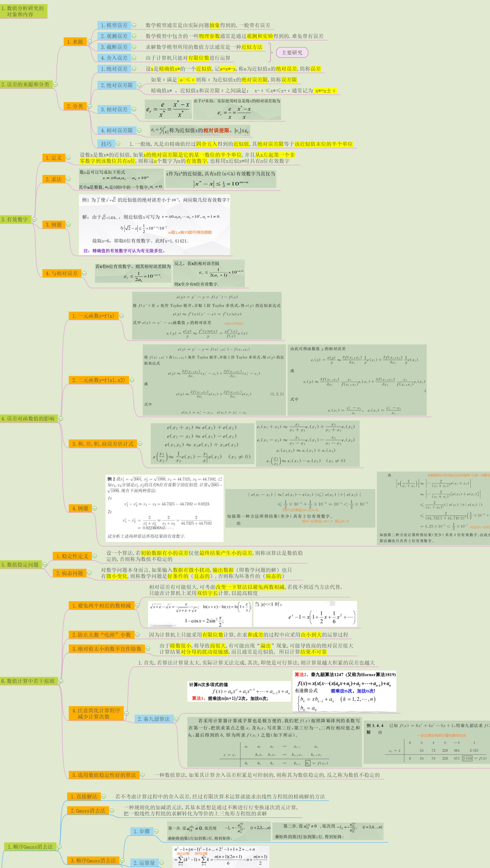Select the '3. 例题' node
The width and height of the screenshot is (490, 868).
coord(54,225)
